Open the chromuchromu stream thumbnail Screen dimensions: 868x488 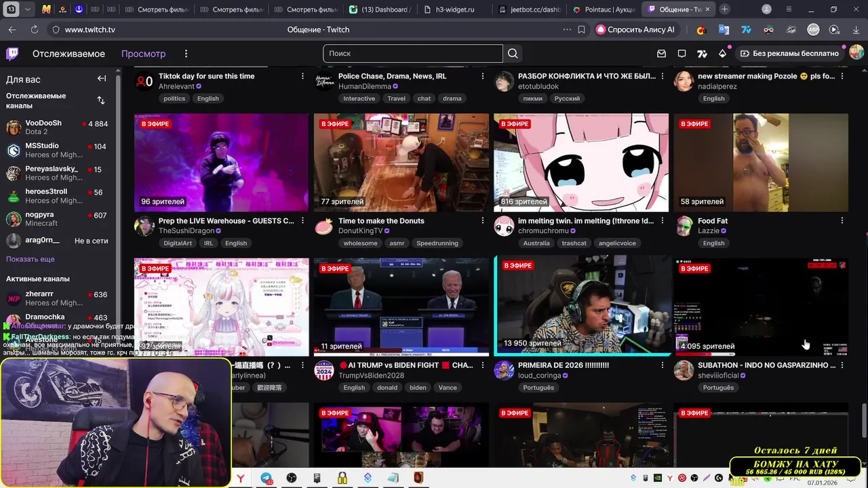580,163
